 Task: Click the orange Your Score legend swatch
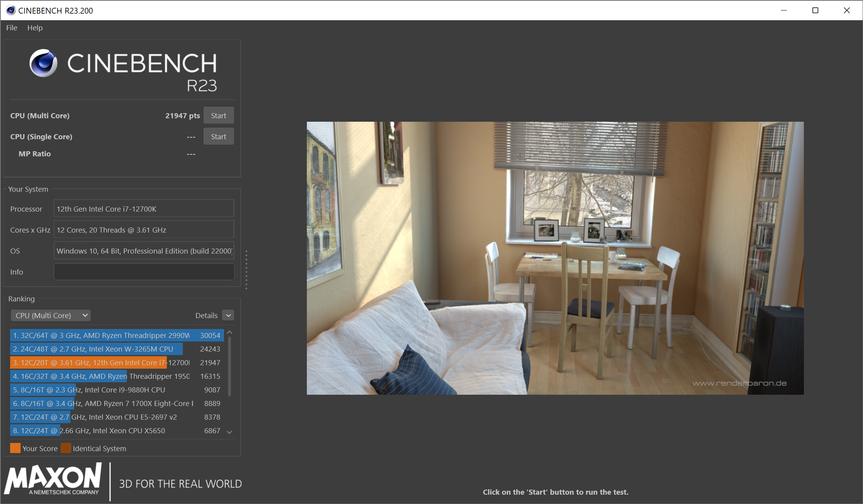click(x=15, y=448)
